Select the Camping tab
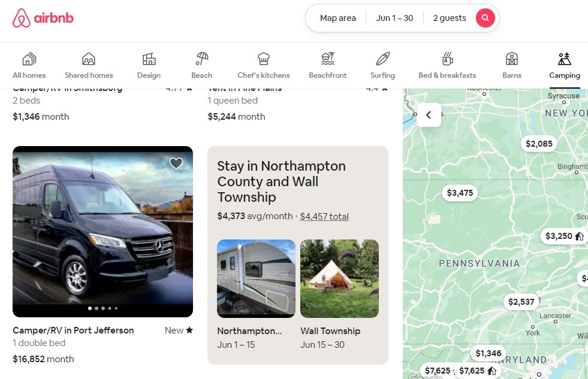The image size is (588, 379). coord(564,65)
